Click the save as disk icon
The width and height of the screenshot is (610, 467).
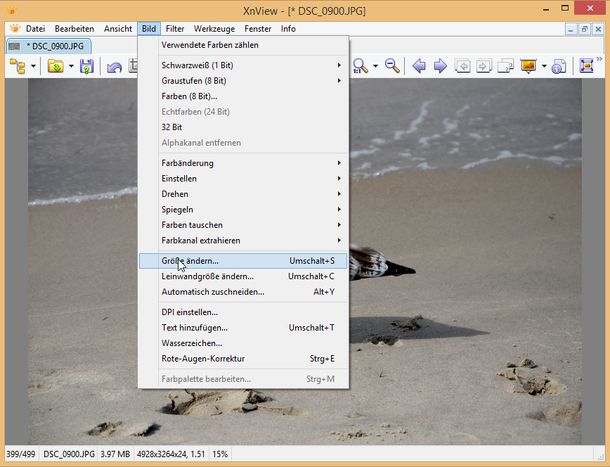(x=87, y=66)
